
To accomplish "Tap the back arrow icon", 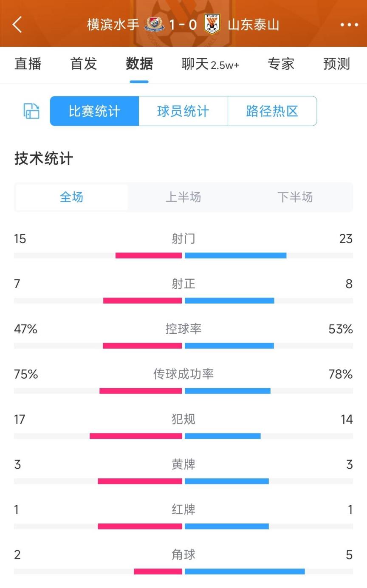I will click(x=17, y=25).
